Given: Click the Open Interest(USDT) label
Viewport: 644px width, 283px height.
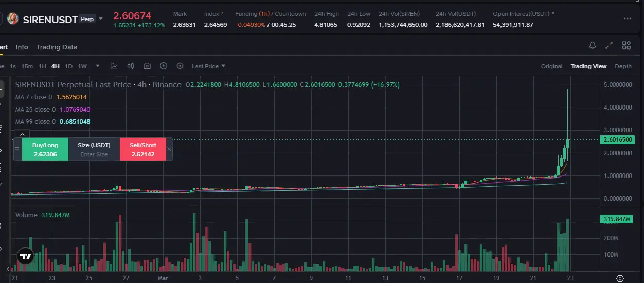Looking at the screenshot, I should [521, 14].
